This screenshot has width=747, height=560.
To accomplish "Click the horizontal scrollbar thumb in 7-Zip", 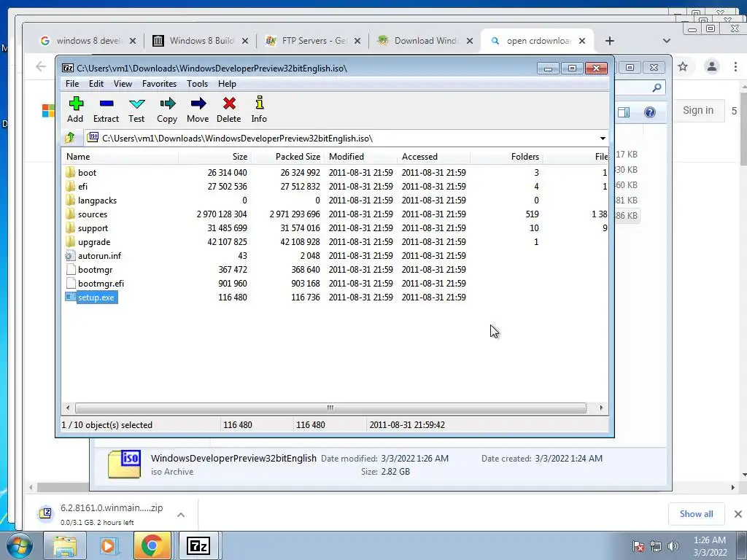I will tap(330, 408).
